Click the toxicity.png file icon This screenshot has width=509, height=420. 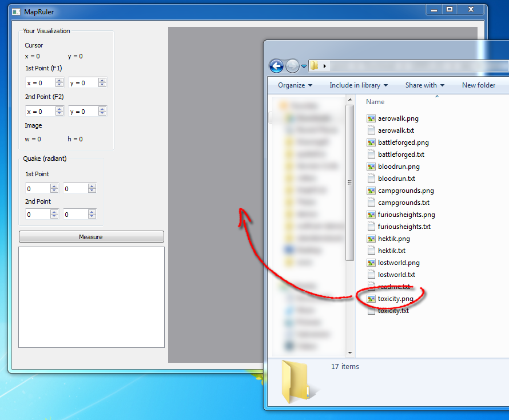coord(372,299)
